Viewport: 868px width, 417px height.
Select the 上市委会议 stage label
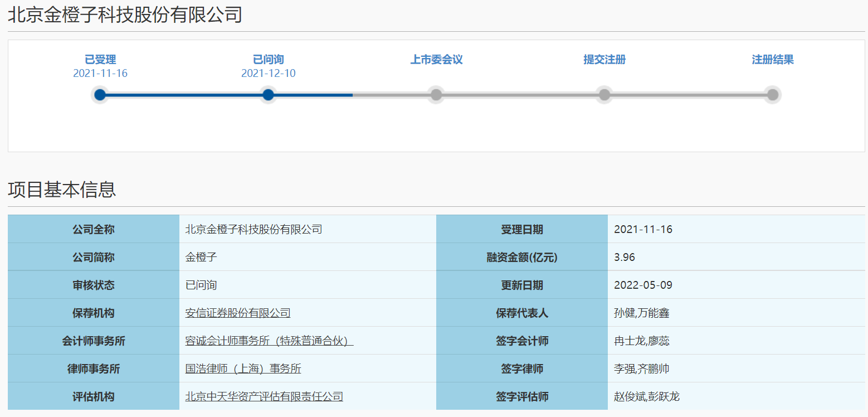(x=436, y=60)
